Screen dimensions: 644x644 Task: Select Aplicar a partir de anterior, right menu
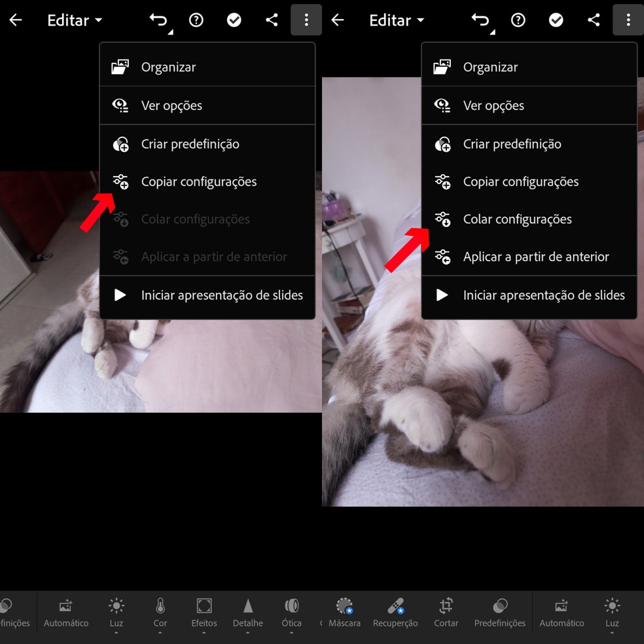[529, 257]
